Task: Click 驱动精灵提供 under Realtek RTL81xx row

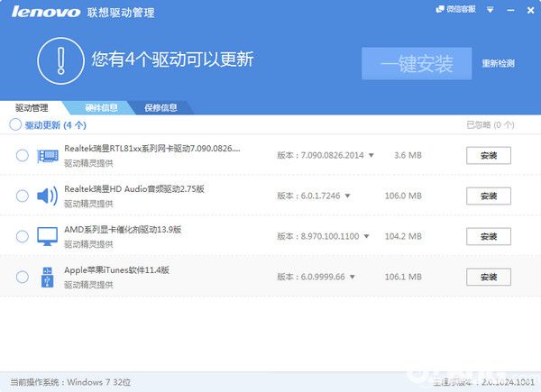Action: pos(88,163)
